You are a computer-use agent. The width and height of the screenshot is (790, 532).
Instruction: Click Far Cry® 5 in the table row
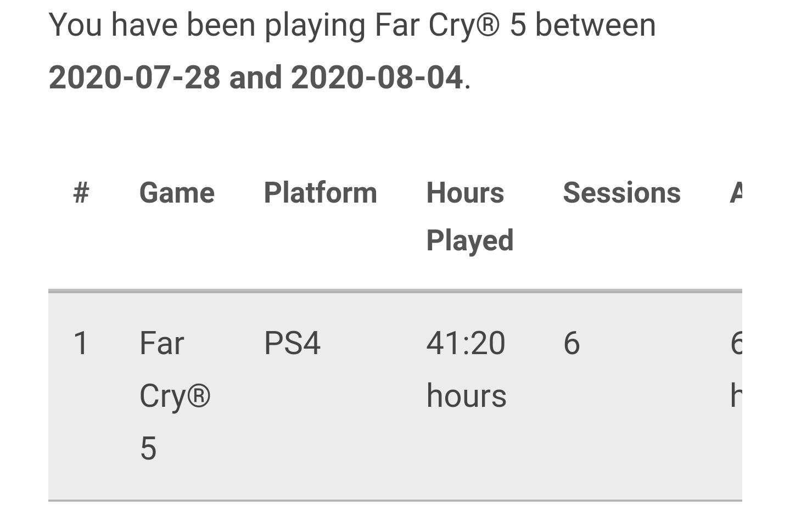[174, 395]
